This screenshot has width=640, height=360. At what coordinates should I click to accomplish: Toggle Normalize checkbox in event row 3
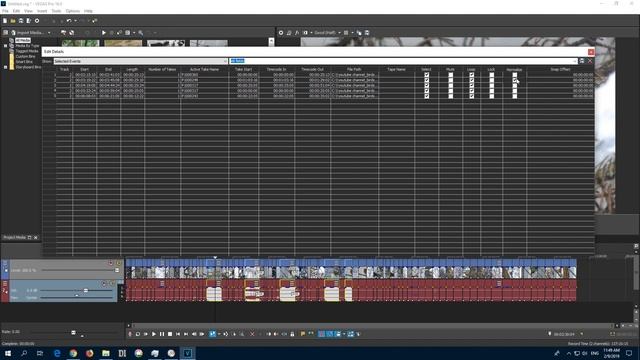(515, 85)
